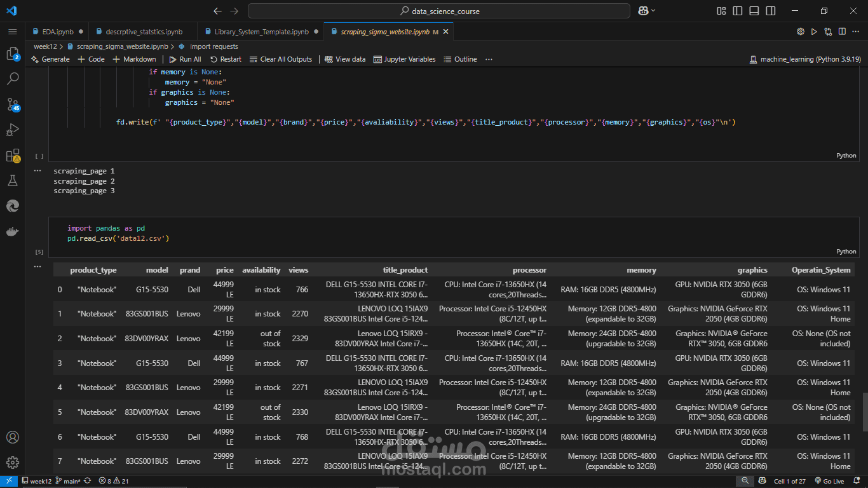The width and height of the screenshot is (868, 488).
Task: Switch to the EDA.ipynb tab
Action: 58,31
